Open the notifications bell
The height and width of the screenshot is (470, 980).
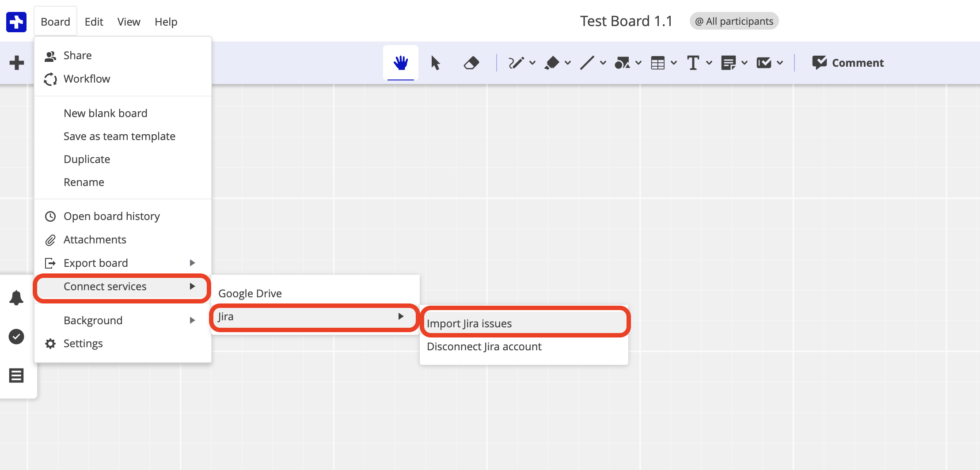click(x=16, y=298)
